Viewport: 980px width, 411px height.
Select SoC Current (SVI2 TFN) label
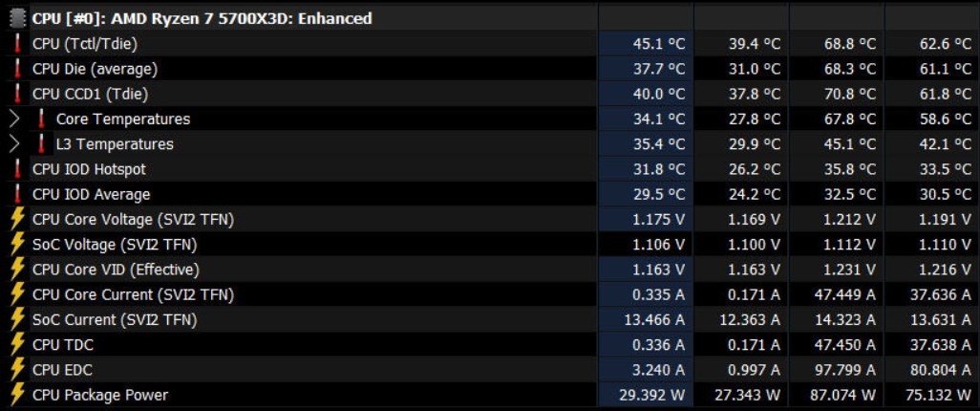pos(115,319)
